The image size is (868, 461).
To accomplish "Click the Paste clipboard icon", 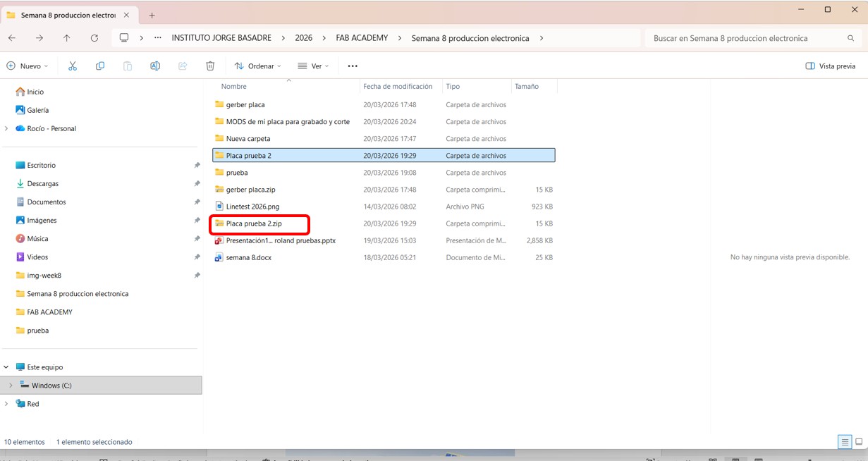I will [128, 66].
